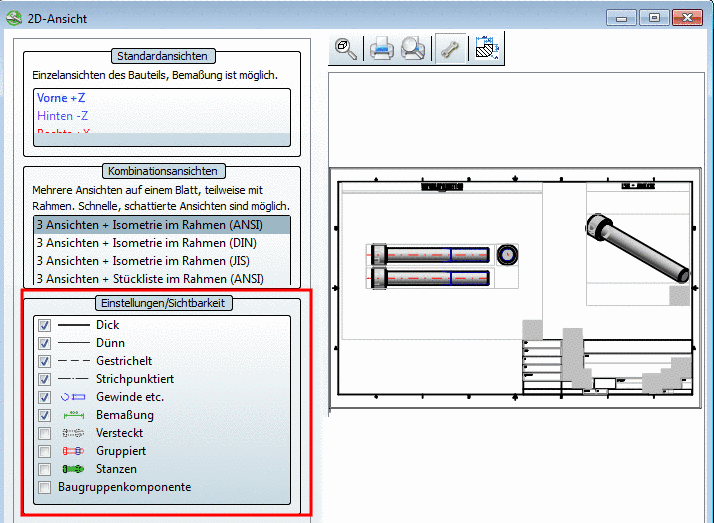714x523 pixels.
Task: Open print preview magnifier icon
Action: click(413, 48)
